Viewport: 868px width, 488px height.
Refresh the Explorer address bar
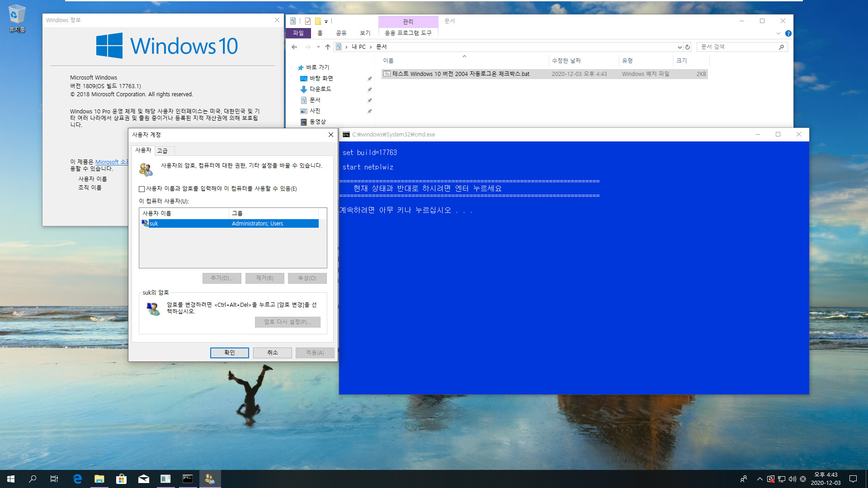coord(688,47)
